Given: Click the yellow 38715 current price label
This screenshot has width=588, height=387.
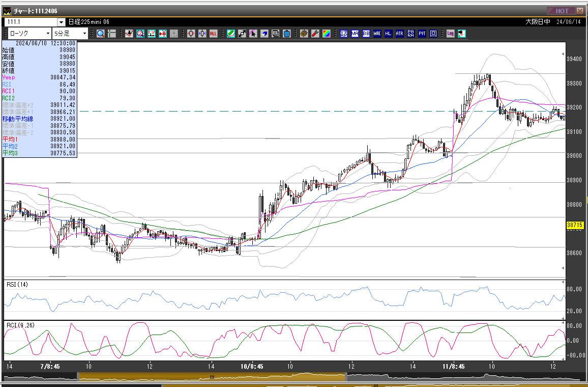Looking at the screenshot, I should coord(574,225).
